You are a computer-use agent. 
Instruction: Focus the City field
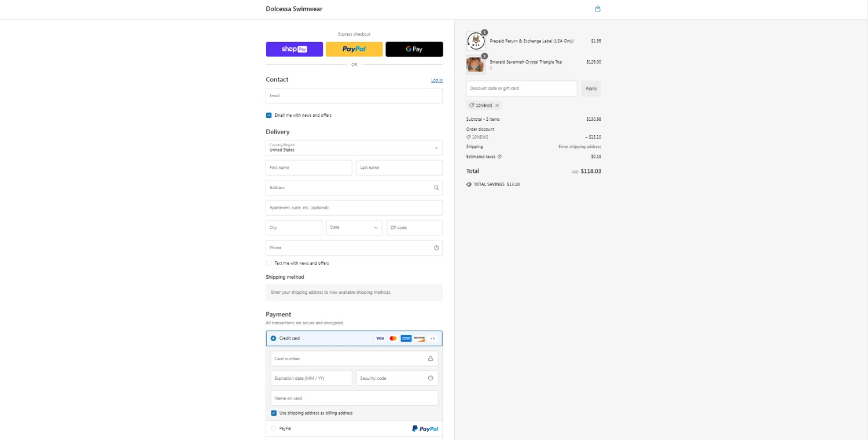coord(294,228)
